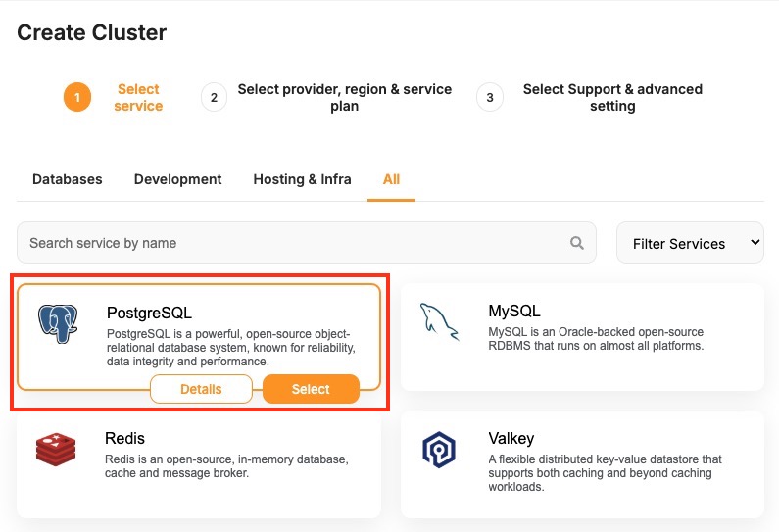Image resolution: width=779 pixels, height=532 pixels.
Task: Click the Valkey hexagon logo icon
Action: pyautogui.click(x=439, y=449)
